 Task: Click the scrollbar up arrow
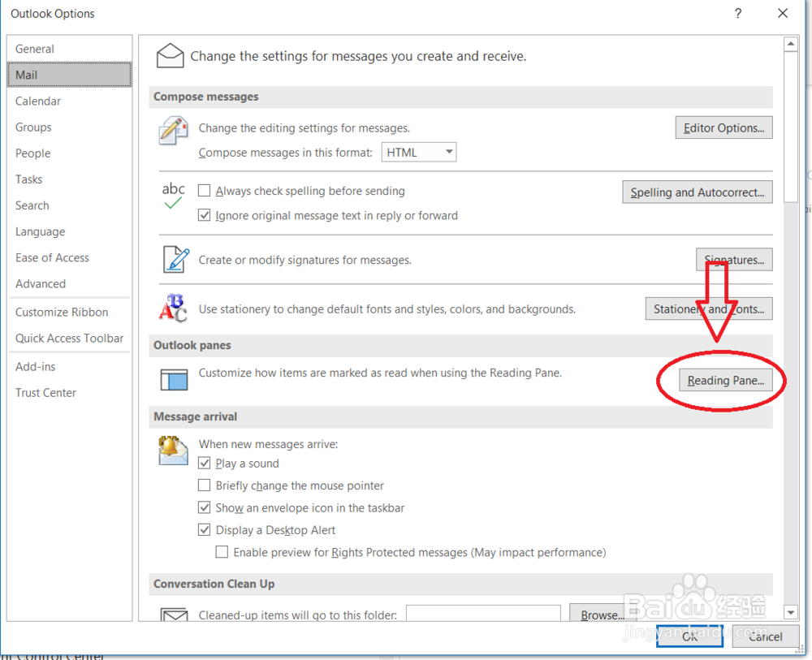[790, 44]
